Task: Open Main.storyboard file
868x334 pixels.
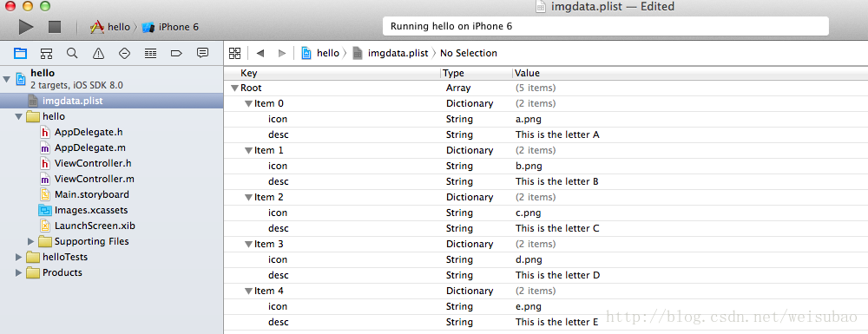Action: (85, 194)
